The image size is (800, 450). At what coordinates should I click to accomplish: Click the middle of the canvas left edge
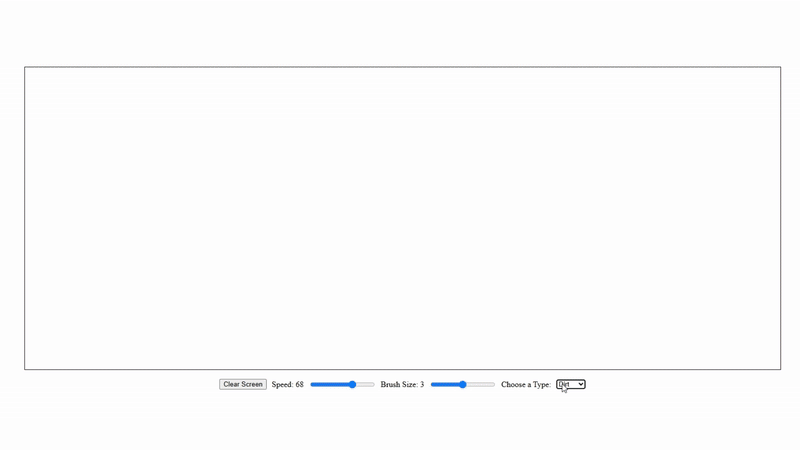click(x=27, y=218)
